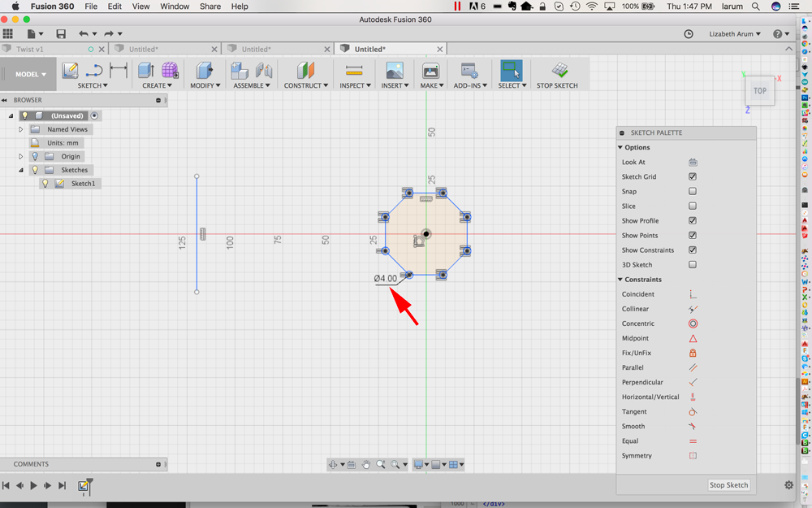The width and height of the screenshot is (812, 508).
Task: Click the Scripts and Add-Ins icon
Action: click(469, 70)
